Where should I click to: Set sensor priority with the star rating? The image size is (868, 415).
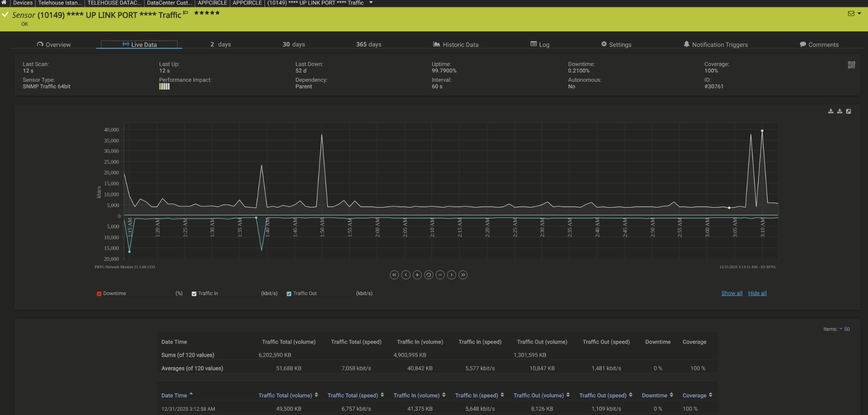[207, 13]
